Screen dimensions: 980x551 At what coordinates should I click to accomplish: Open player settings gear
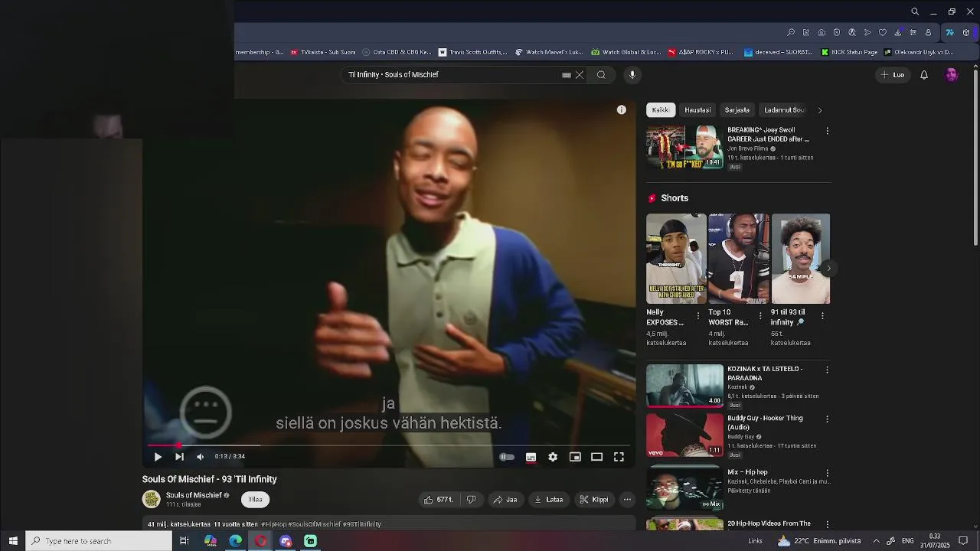tap(553, 457)
